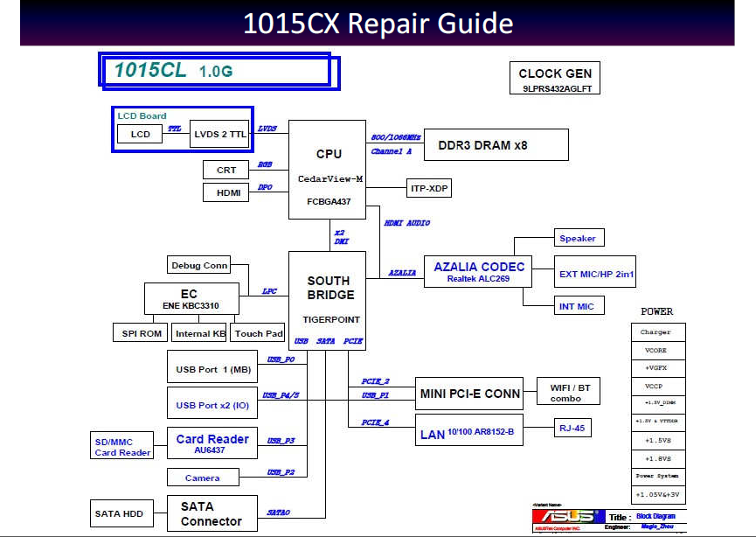Select the 'USB Port 1 (MB)' block
This screenshot has width=756, height=537.
click(x=212, y=366)
